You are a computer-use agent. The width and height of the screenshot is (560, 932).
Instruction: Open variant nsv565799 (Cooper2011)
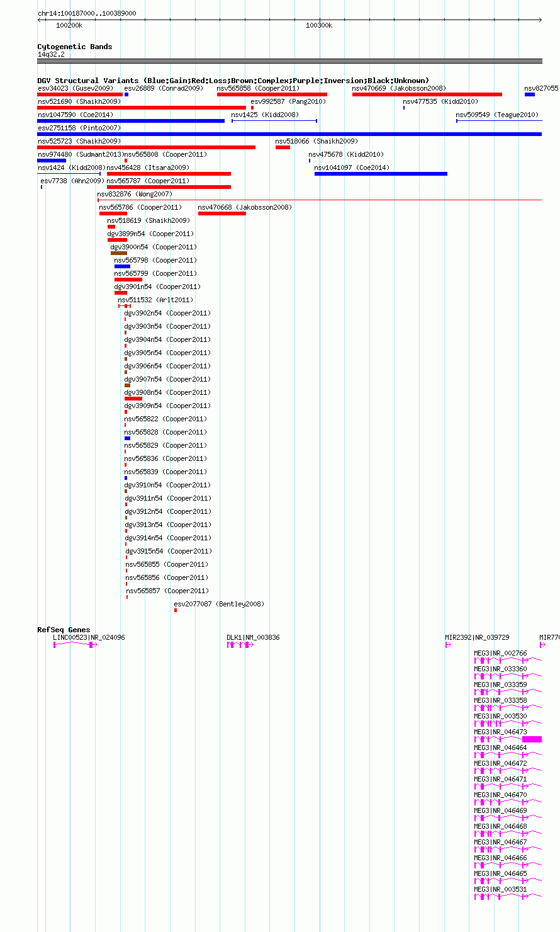pos(155,273)
